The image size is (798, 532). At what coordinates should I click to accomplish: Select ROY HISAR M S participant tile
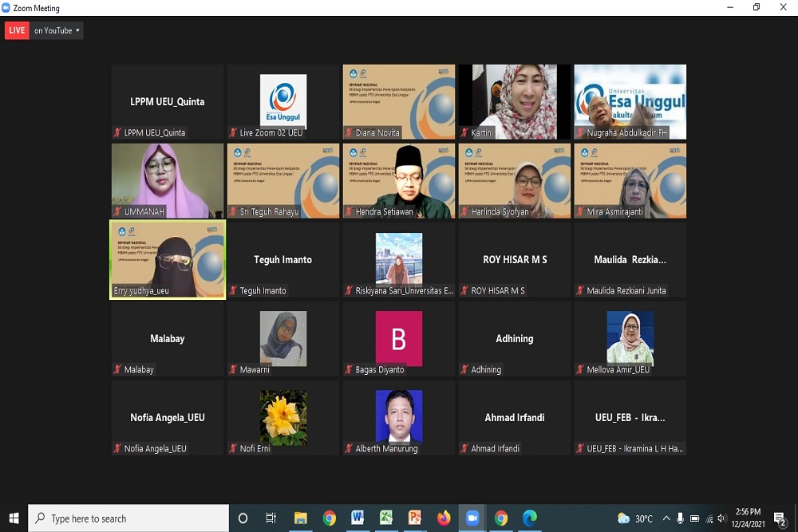515,259
